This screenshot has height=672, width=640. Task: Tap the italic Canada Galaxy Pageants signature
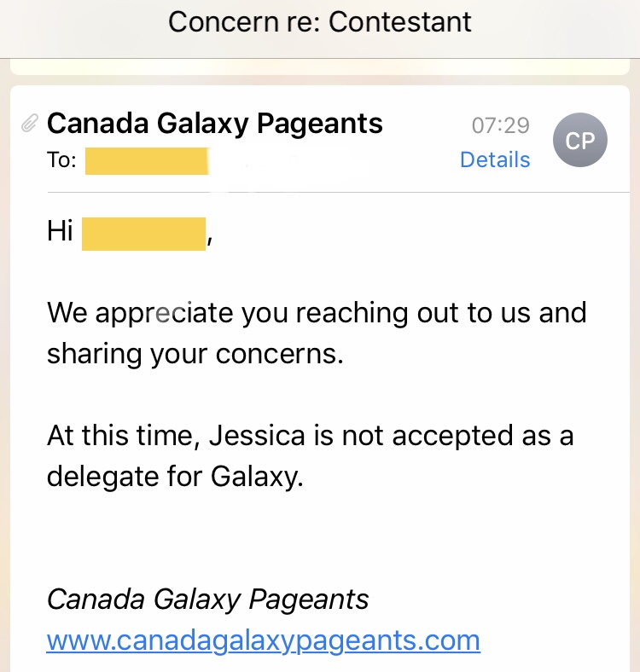click(x=207, y=600)
